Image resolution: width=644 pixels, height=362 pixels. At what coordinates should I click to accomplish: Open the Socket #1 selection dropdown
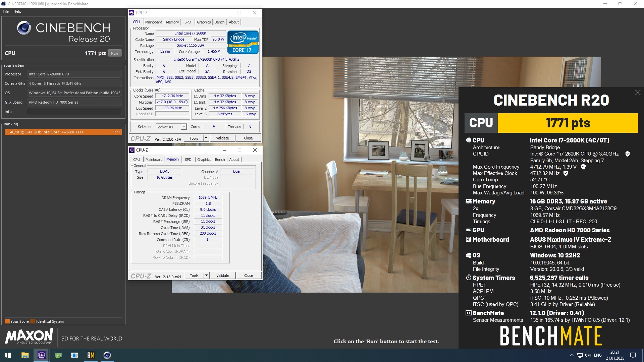click(171, 127)
